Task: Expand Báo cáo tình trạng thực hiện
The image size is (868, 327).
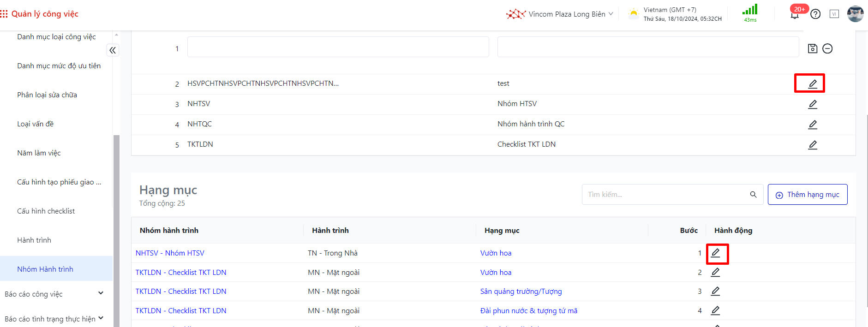Action: click(101, 318)
